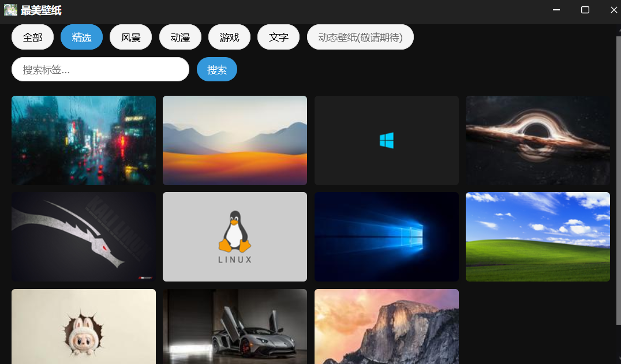This screenshot has height=364, width=621.
Task: Choose the dark Windows logo wallpaper
Action: pos(387,140)
